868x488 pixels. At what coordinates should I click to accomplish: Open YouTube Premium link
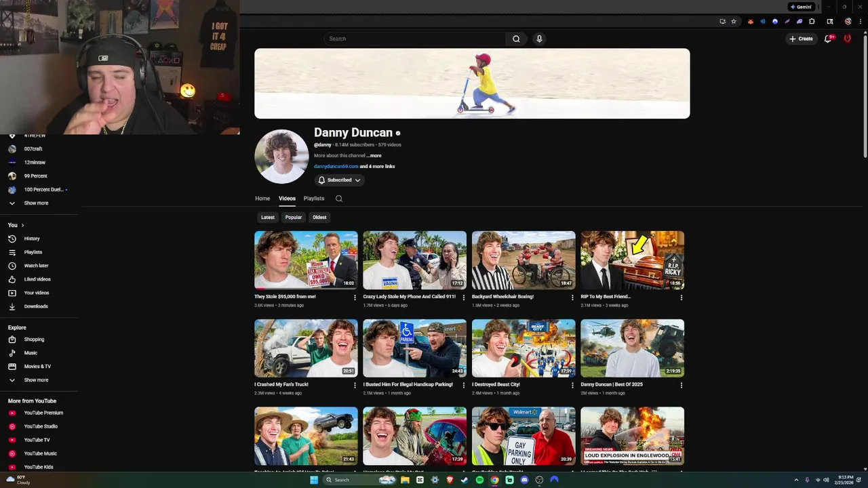(43, 413)
